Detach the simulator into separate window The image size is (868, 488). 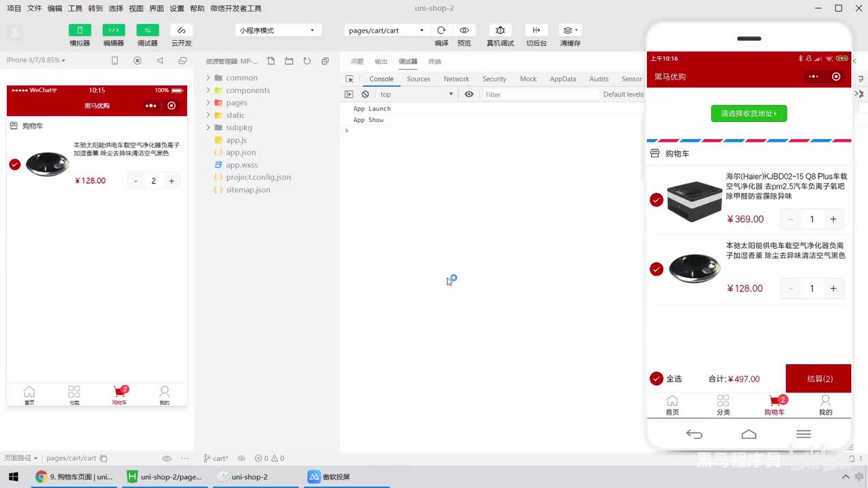coord(182,60)
